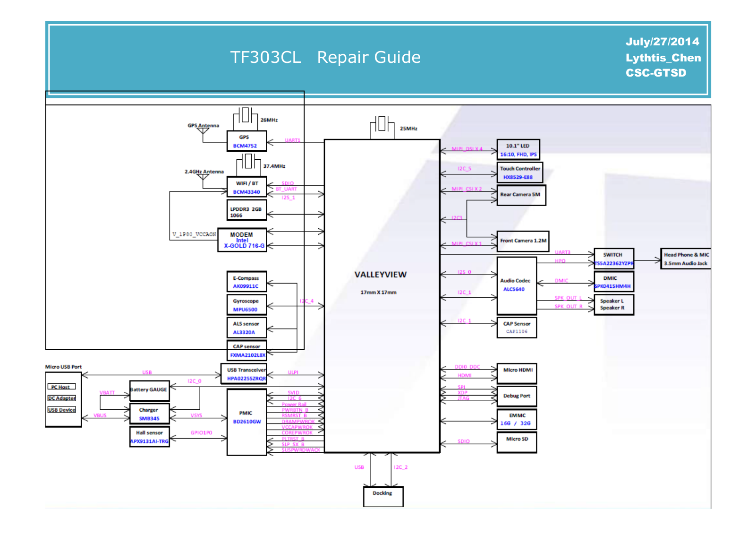
Task: Click the 26MHz crystal symbol above GPS
Action: [x=246, y=116]
